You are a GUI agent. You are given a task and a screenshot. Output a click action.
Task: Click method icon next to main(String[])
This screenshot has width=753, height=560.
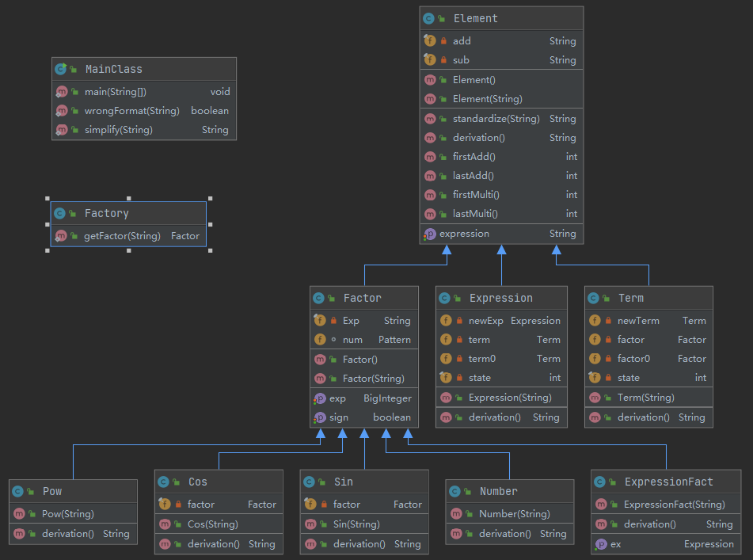pyautogui.click(x=62, y=92)
